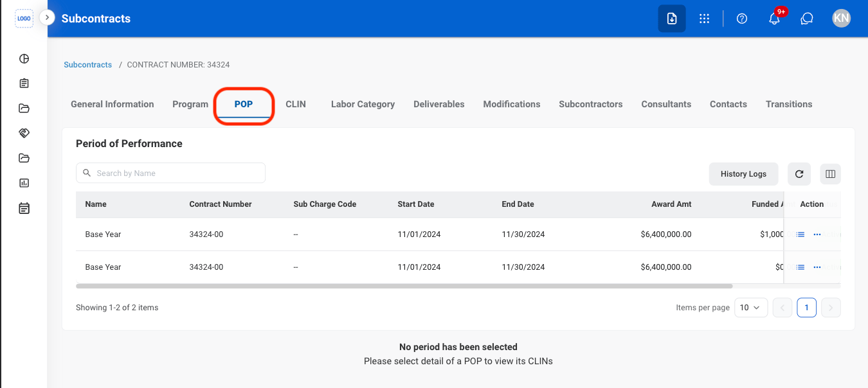This screenshot has width=868, height=388.
Task: Open more actions for second Base Year row
Action: click(817, 267)
